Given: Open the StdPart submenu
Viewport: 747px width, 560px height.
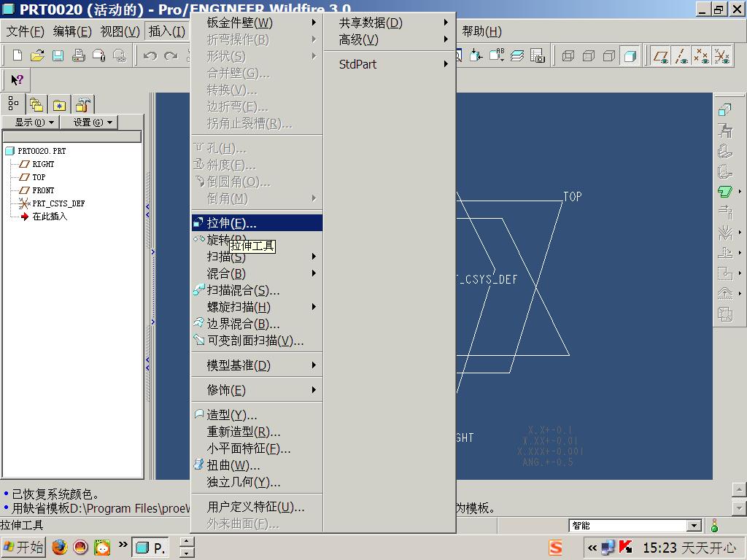Looking at the screenshot, I should (x=390, y=64).
